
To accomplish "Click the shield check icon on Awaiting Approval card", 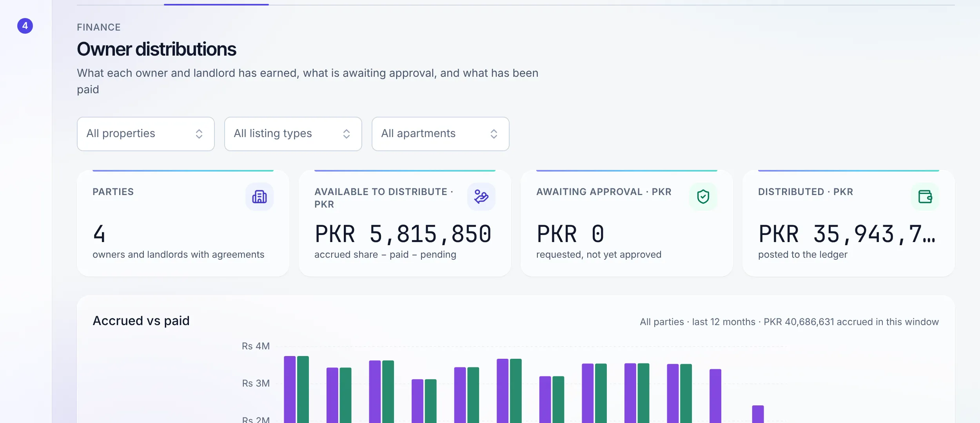I will 703,197.
